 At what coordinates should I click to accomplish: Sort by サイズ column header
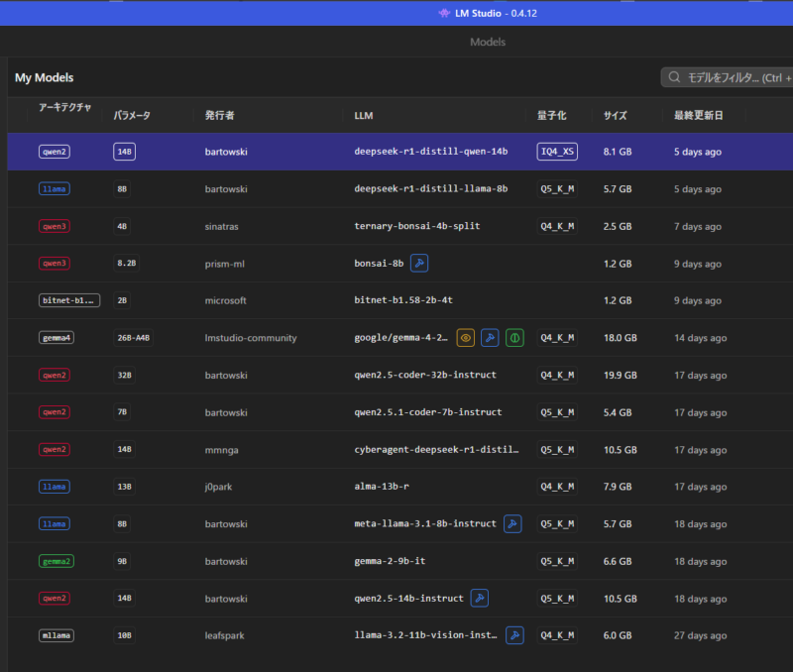pos(615,115)
